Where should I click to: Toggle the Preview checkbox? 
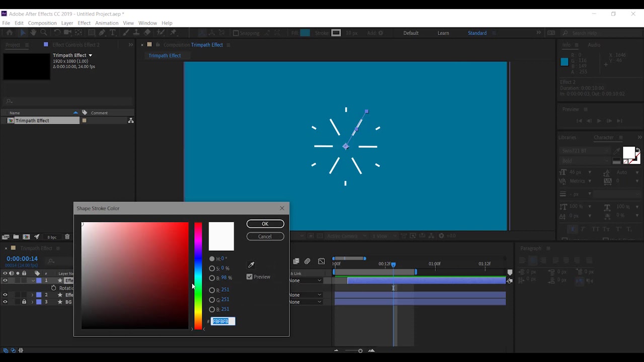click(250, 277)
